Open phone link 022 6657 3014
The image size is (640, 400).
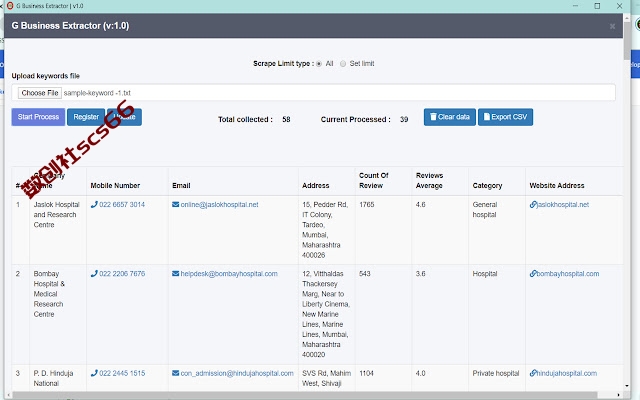(x=122, y=204)
